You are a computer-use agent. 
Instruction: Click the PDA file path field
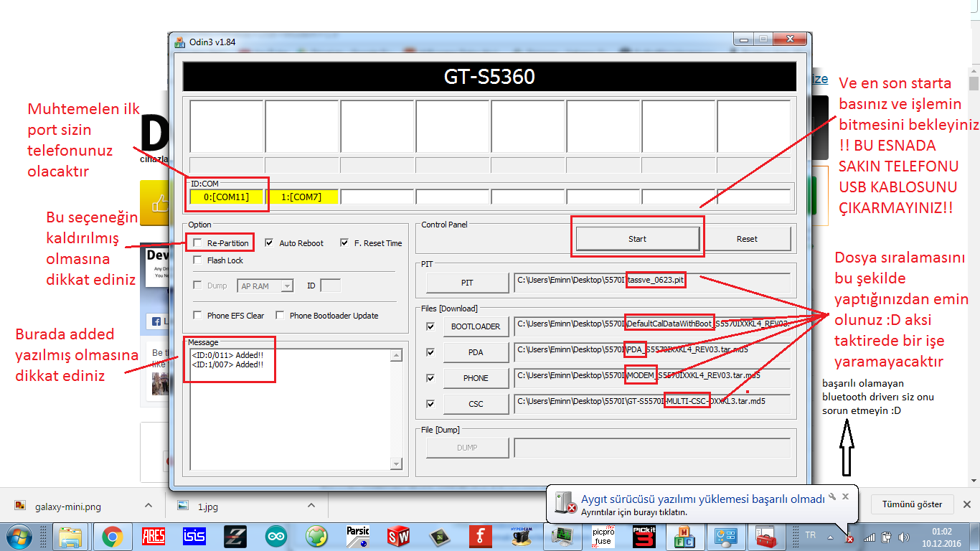(x=652, y=352)
